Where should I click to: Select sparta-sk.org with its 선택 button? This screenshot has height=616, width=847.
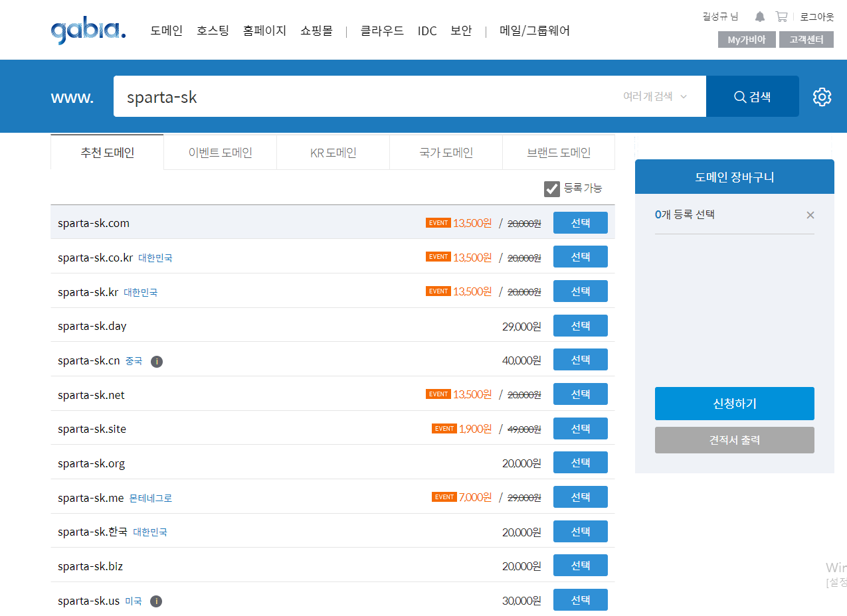[581, 463]
